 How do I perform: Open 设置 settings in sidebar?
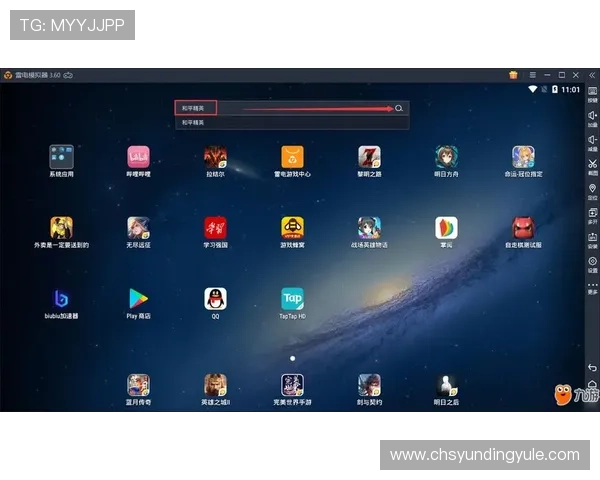(592, 262)
